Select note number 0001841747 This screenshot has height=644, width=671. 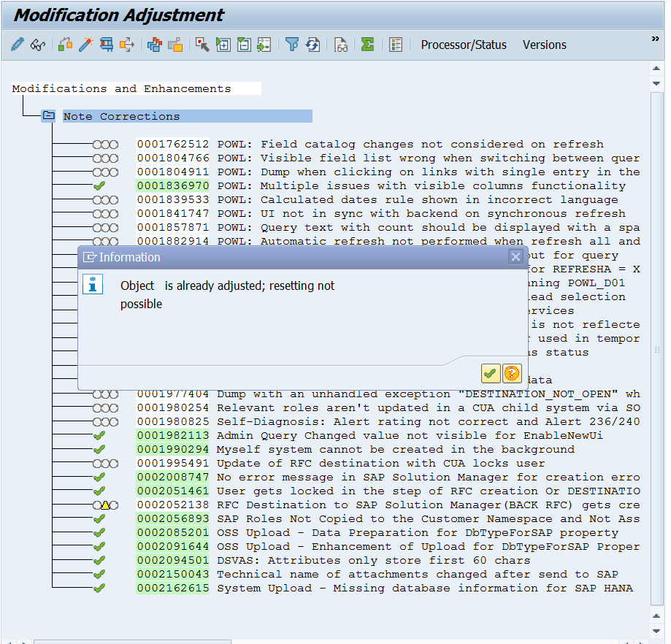173,213
